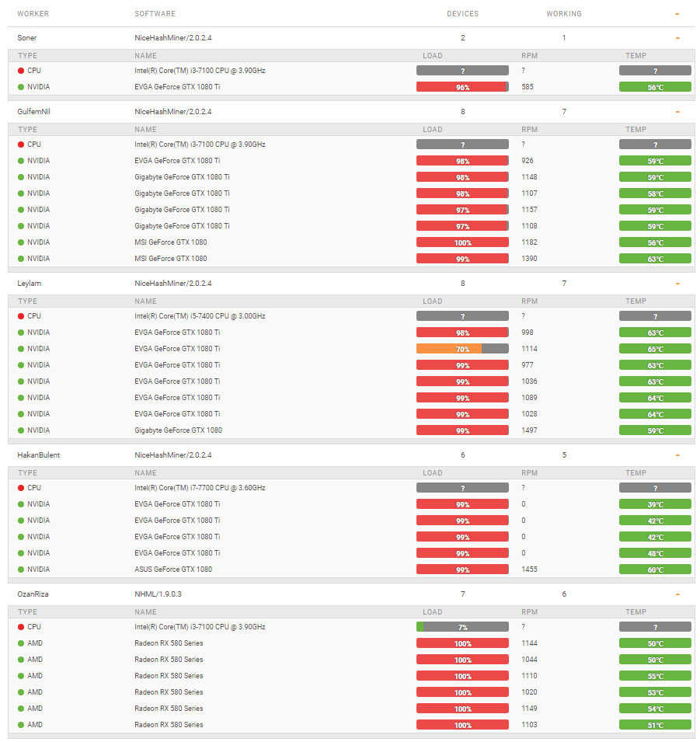Select worker name GulfemNil
This screenshot has height=742, width=700.
pyautogui.click(x=33, y=112)
